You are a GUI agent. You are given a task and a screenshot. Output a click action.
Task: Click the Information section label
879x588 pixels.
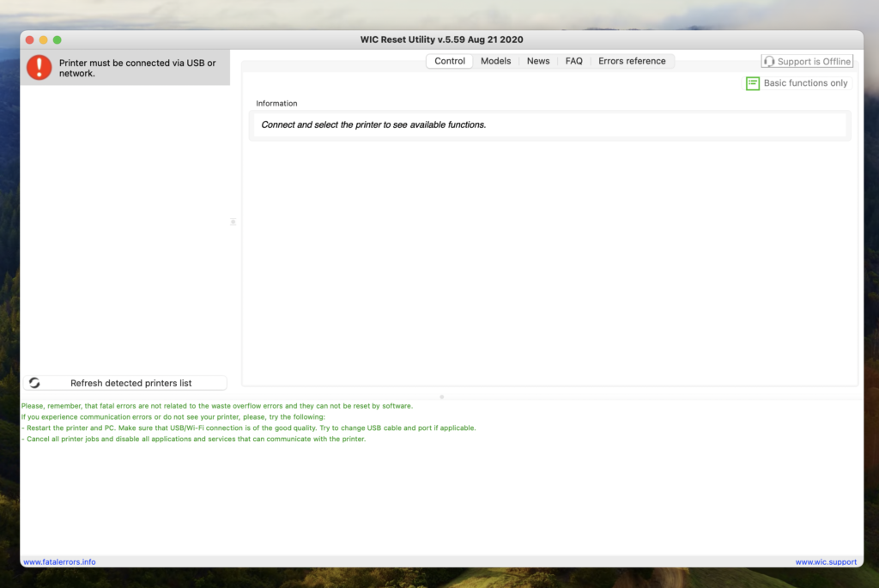pos(276,103)
